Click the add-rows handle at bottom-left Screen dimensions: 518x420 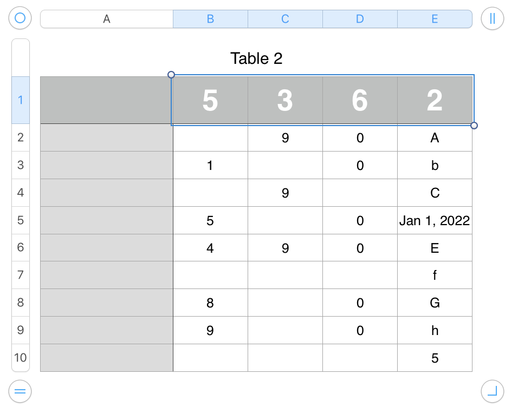tap(20, 391)
